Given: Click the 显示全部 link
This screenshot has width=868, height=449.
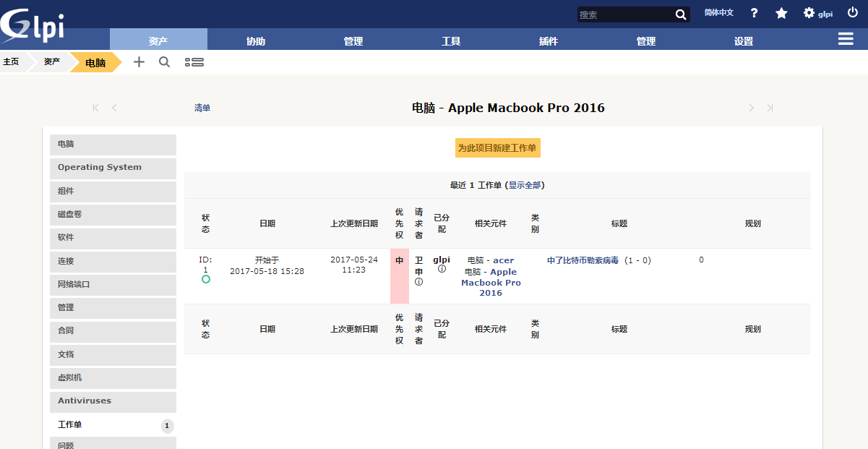Looking at the screenshot, I should pos(525,185).
